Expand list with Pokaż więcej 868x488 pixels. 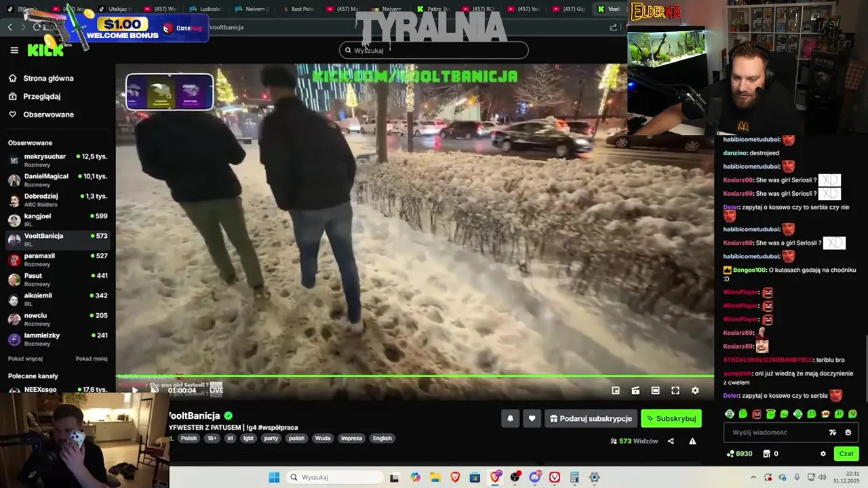25,359
